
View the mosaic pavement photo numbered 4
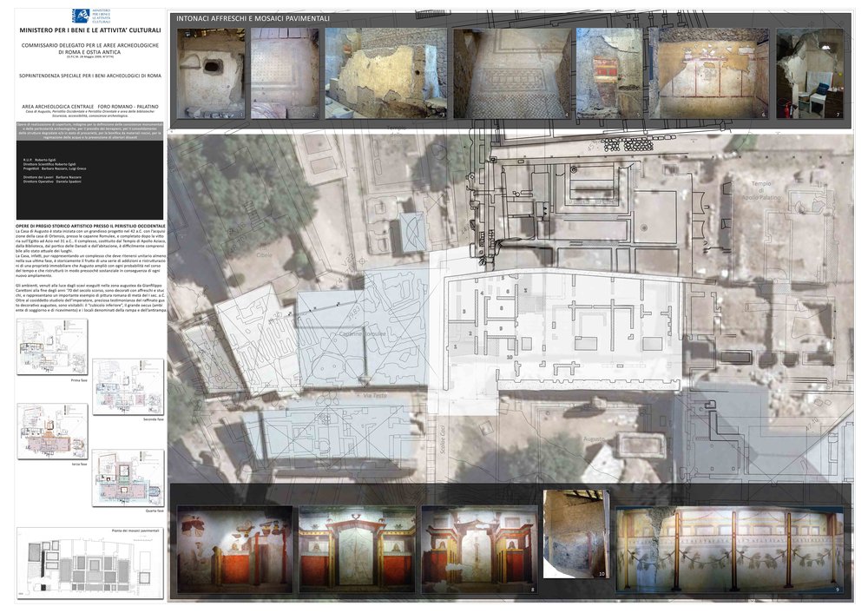[513, 74]
